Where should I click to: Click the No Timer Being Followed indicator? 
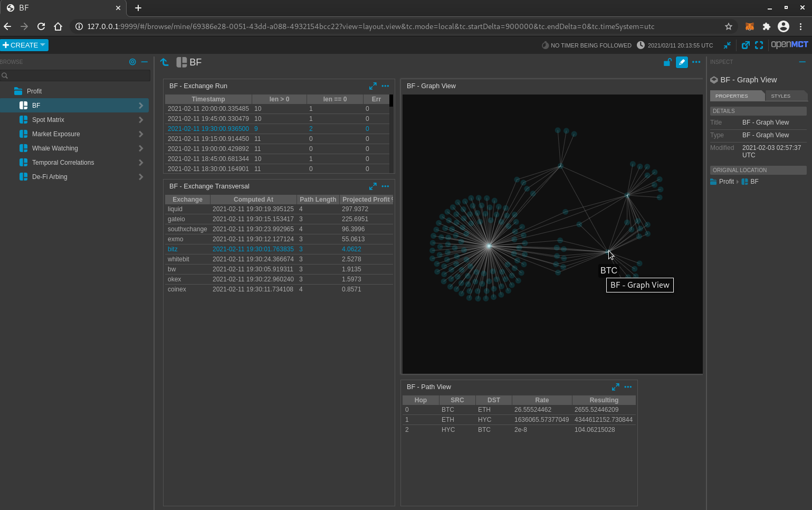pos(587,45)
